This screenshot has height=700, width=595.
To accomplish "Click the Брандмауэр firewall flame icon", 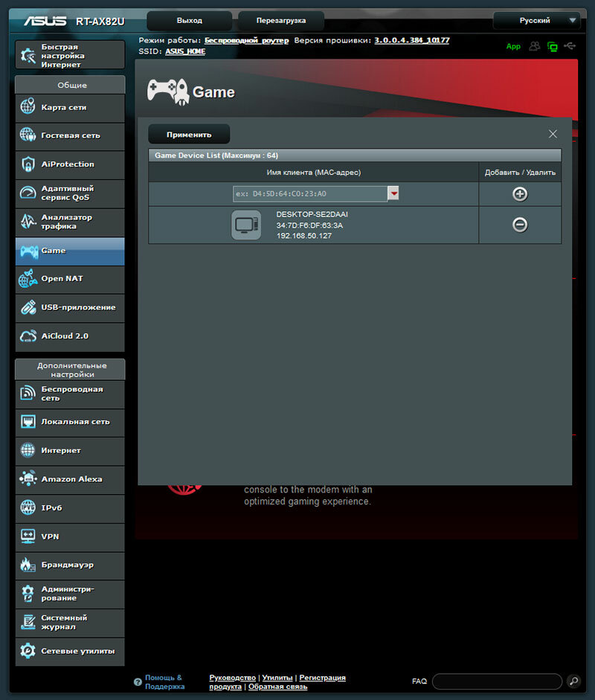I will coord(28,565).
